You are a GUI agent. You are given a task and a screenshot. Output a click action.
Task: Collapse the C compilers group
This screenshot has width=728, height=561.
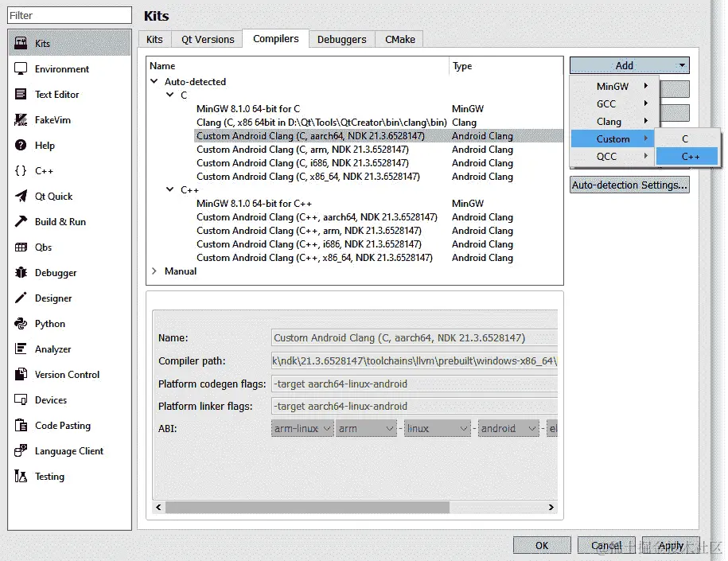pyautogui.click(x=170, y=95)
